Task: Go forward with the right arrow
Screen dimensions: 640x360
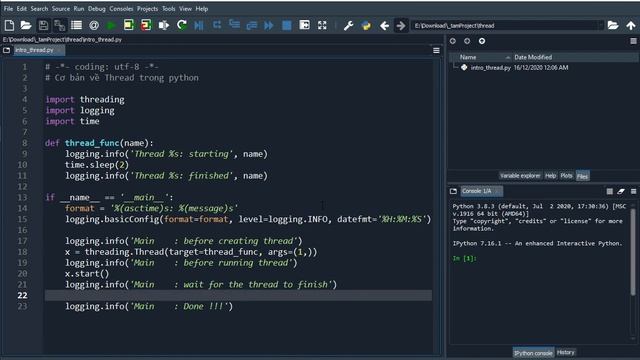Action: pyautogui.click(x=401, y=25)
